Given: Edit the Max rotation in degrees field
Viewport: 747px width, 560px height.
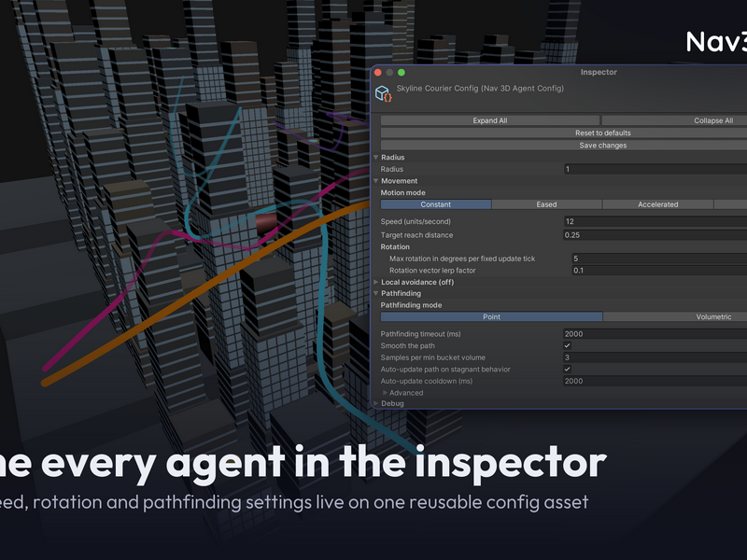Looking at the screenshot, I should tap(659, 259).
